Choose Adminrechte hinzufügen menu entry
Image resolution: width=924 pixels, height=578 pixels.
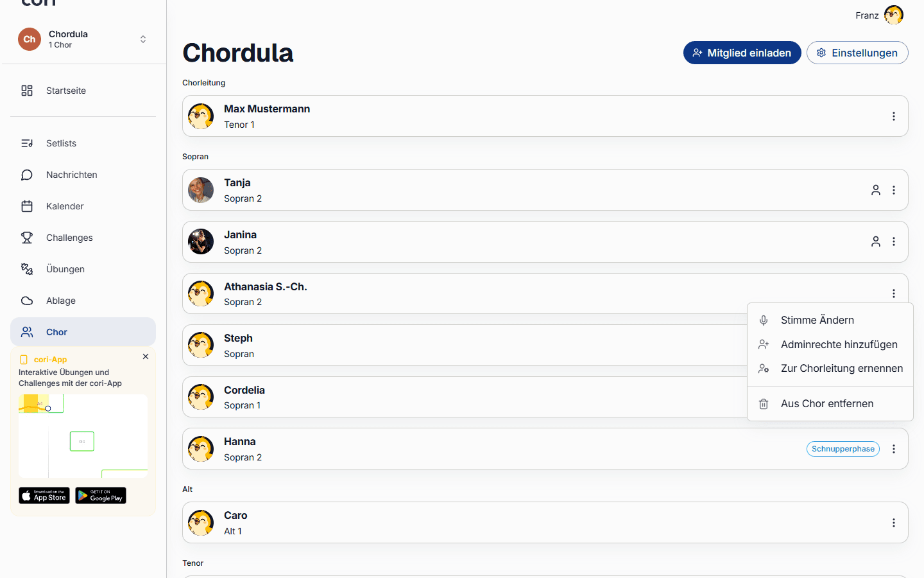click(x=830, y=344)
